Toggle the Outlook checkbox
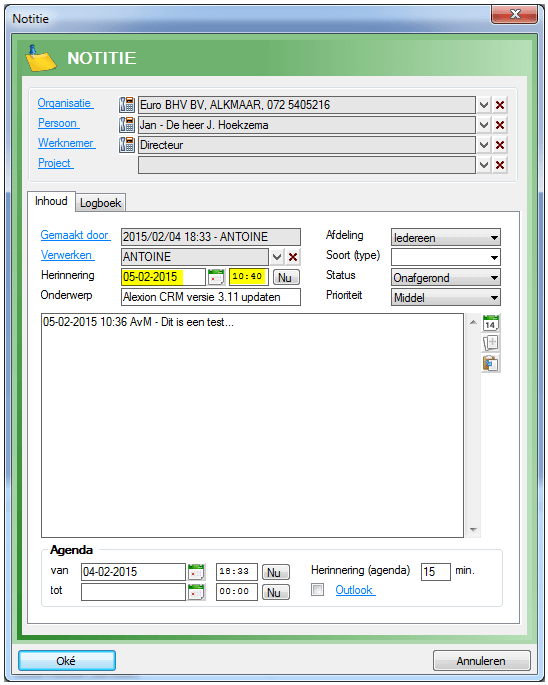The image size is (548, 685). 318,590
